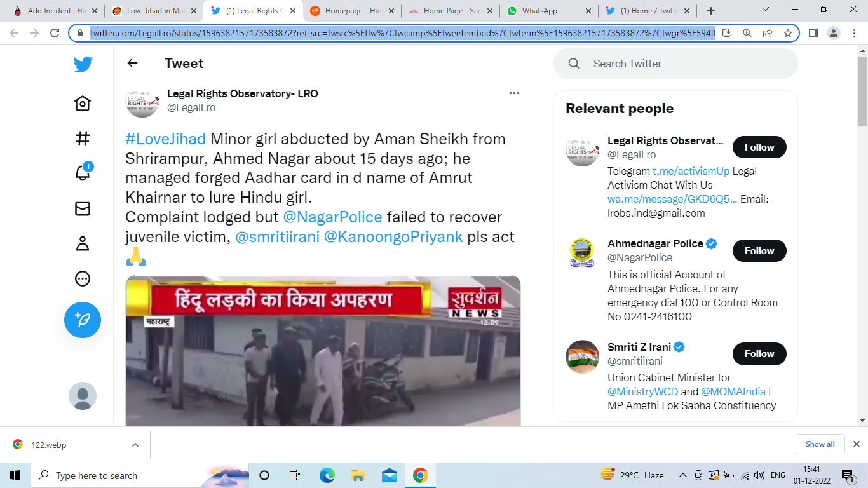868x488 pixels.
Task: Follow Ahmednagar Police account
Action: [759, 250]
